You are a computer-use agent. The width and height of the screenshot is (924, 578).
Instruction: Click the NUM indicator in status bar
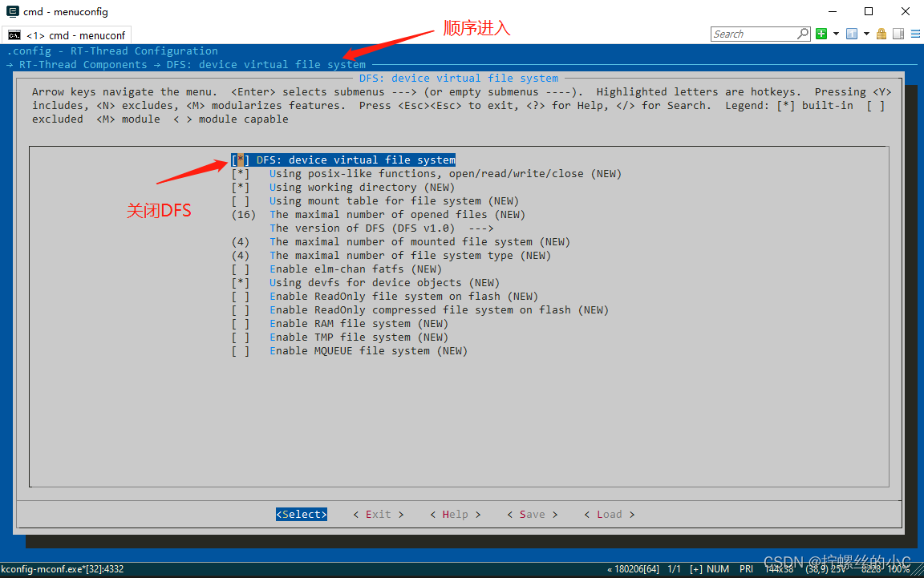(x=718, y=569)
